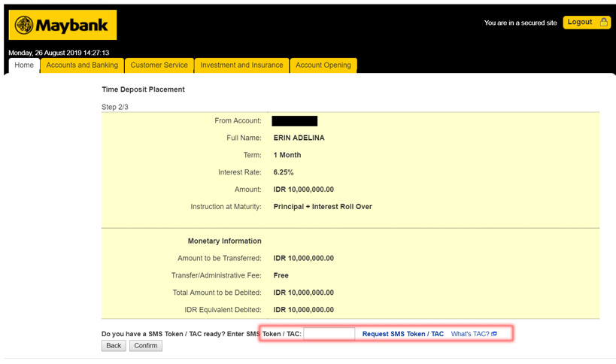Select the Full Name value ERIN ADELINA

[x=299, y=138]
